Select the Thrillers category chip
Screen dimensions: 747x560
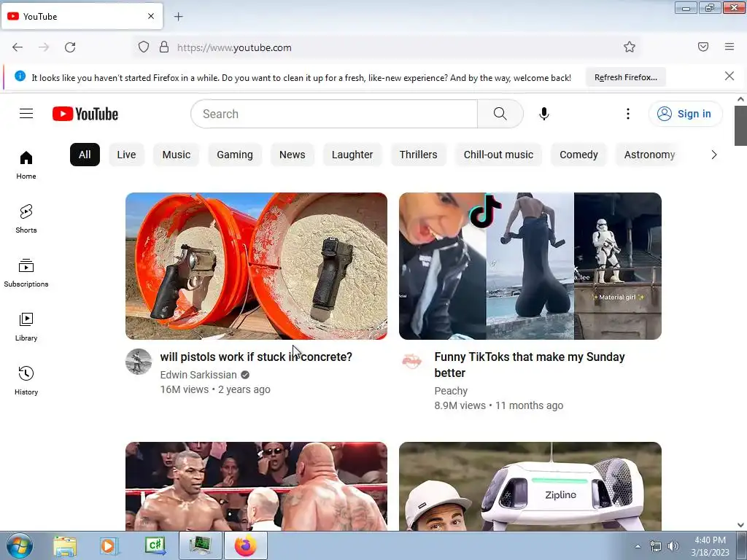418,155
